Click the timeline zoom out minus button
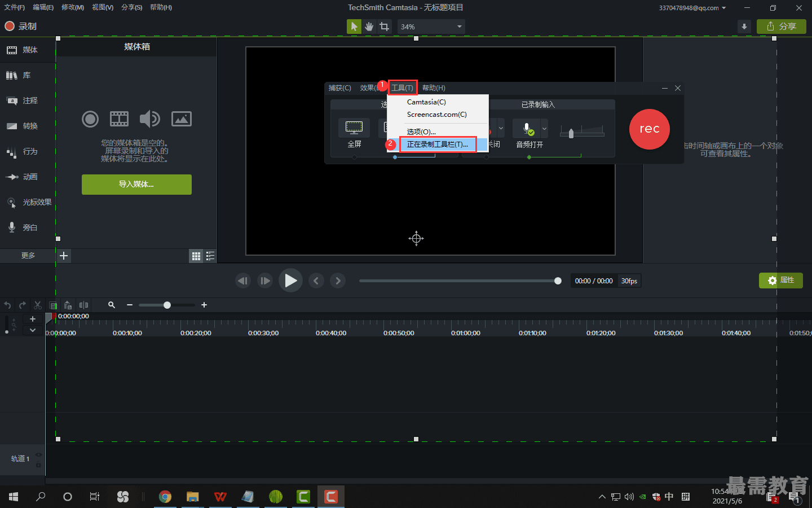Screen dimensions: 812x508 tap(130, 305)
